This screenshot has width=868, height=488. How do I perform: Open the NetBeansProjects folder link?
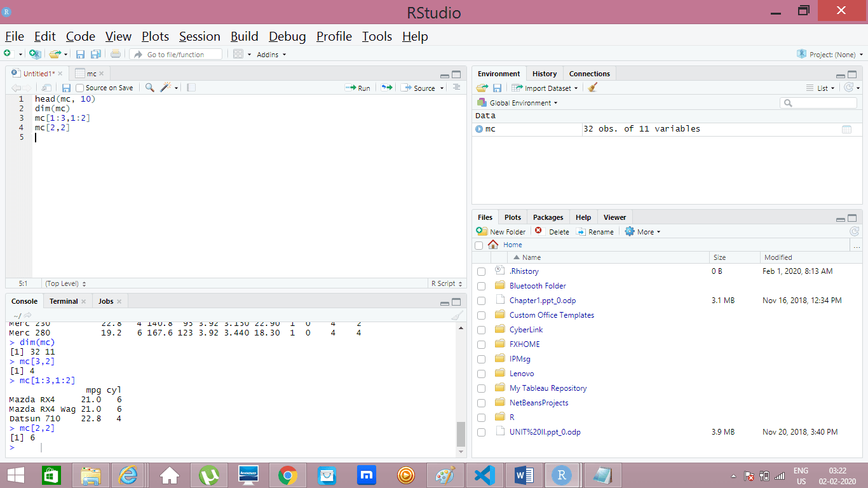[x=539, y=403]
